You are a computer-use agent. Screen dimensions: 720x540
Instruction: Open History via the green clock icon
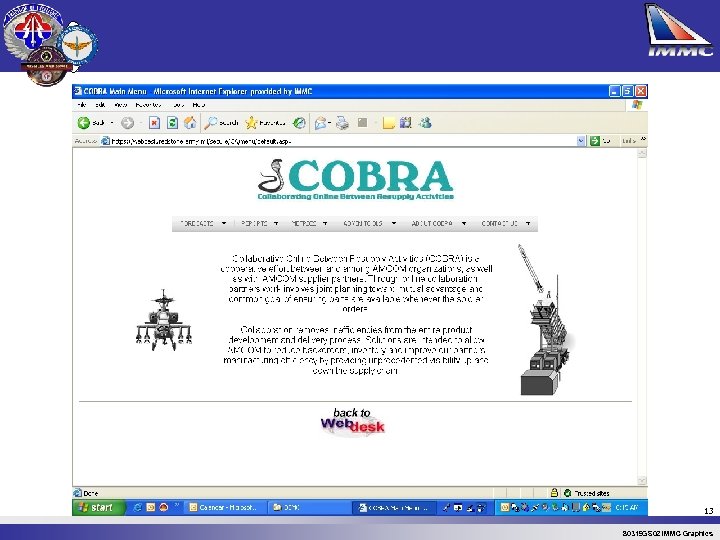[299, 123]
